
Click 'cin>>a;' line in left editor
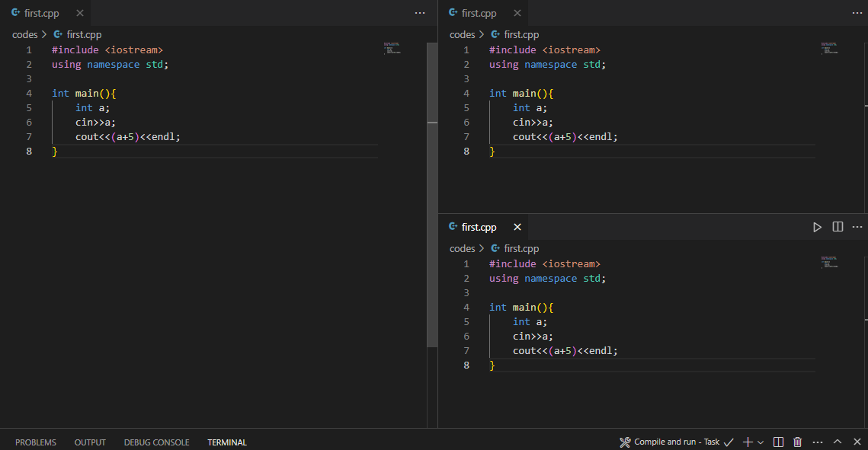[x=95, y=122]
